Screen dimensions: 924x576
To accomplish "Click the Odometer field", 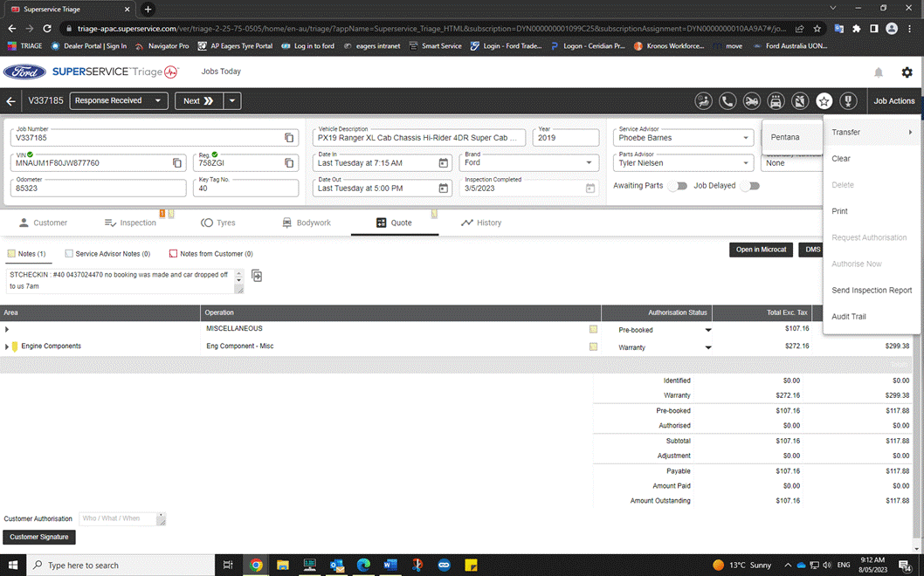I will click(98, 188).
